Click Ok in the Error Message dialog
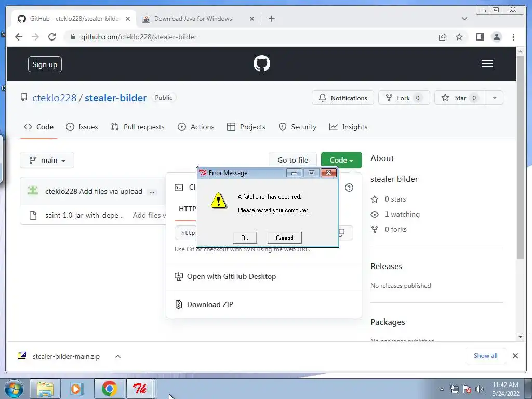The width and height of the screenshot is (532, 399). (245, 238)
